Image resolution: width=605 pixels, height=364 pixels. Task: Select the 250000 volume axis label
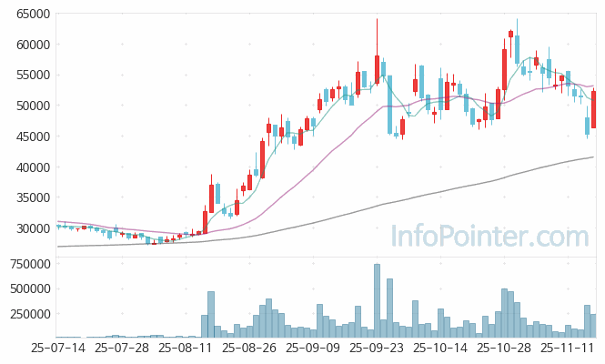click(x=26, y=314)
